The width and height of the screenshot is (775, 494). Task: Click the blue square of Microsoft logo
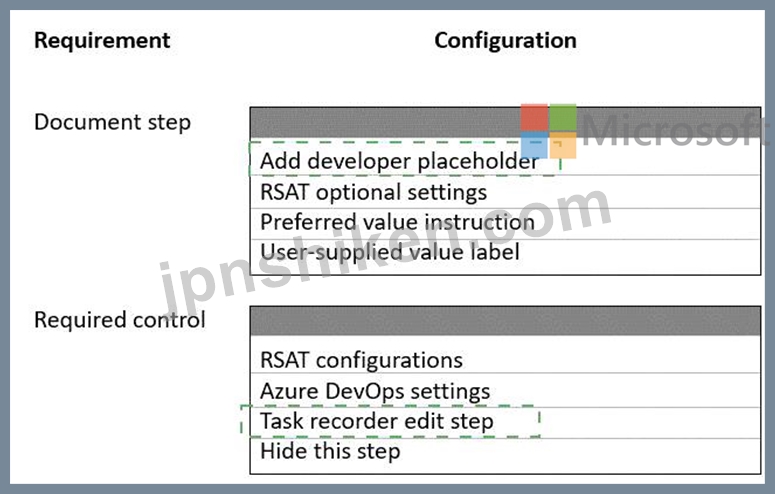534,145
